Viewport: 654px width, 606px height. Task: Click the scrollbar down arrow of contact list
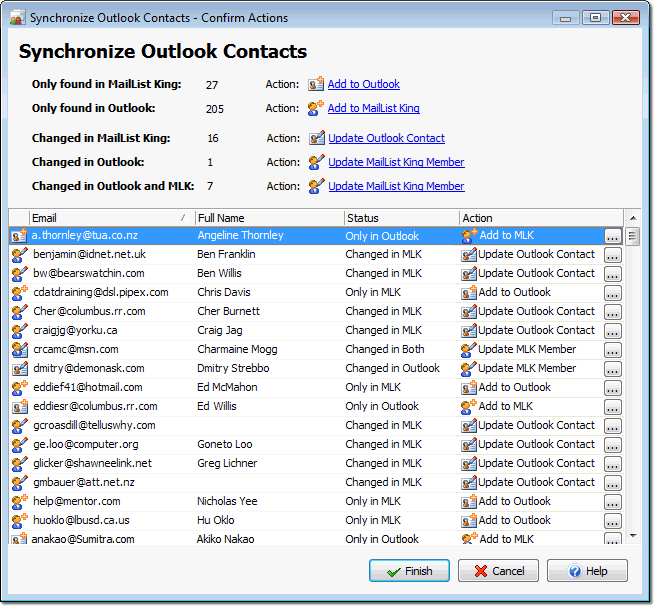(x=633, y=536)
